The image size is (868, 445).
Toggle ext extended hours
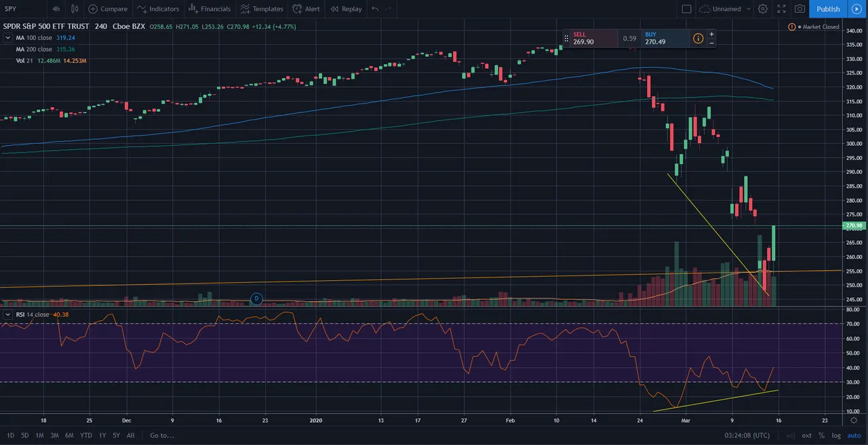click(x=807, y=436)
